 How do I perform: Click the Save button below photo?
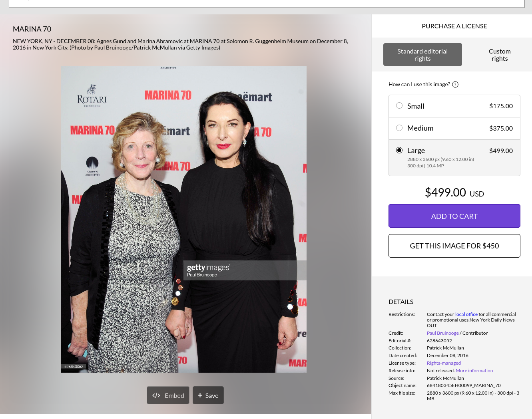[208, 395]
